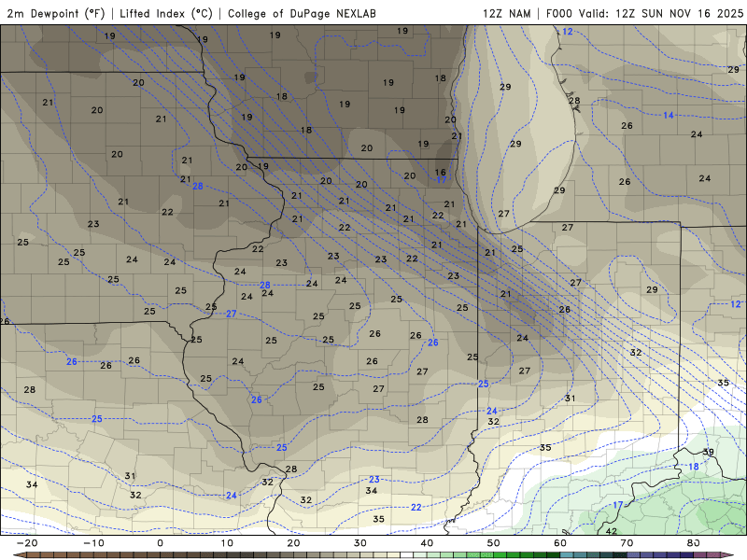The height and width of the screenshot is (560, 747).
Task: Click the "F000 Valid: 12Z SUN NOV 16 2025" text
Action: click(644, 14)
